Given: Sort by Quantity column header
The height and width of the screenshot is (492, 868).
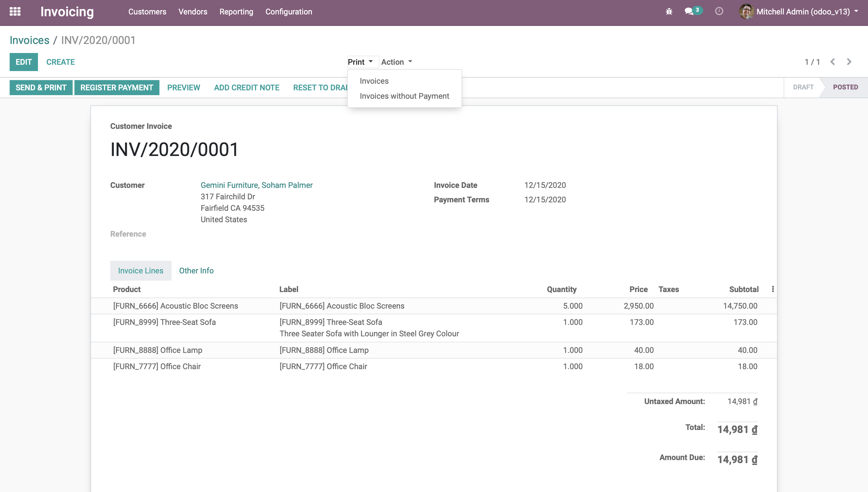Looking at the screenshot, I should [561, 289].
